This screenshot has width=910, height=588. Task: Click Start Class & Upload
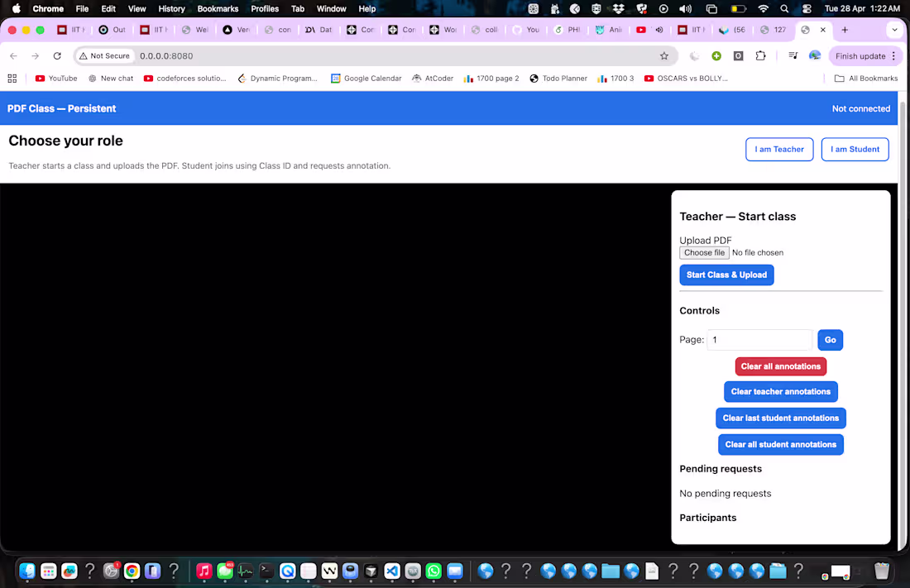tap(726, 275)
